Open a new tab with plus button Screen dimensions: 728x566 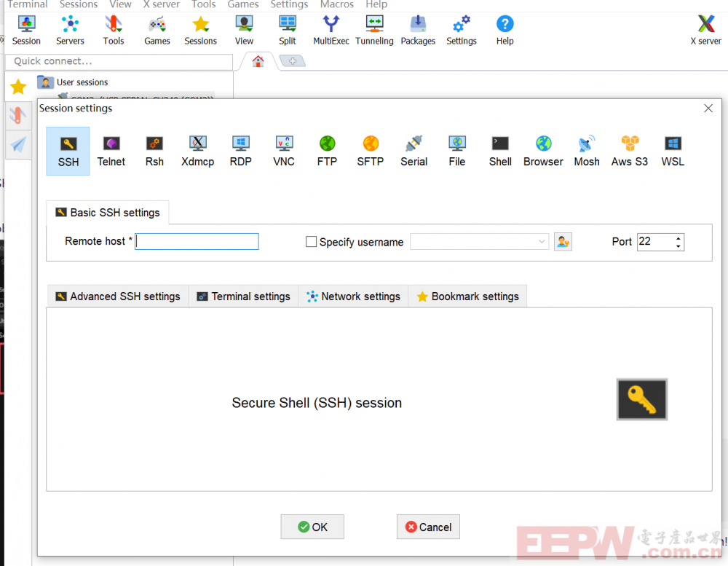(x=293, y=61)
